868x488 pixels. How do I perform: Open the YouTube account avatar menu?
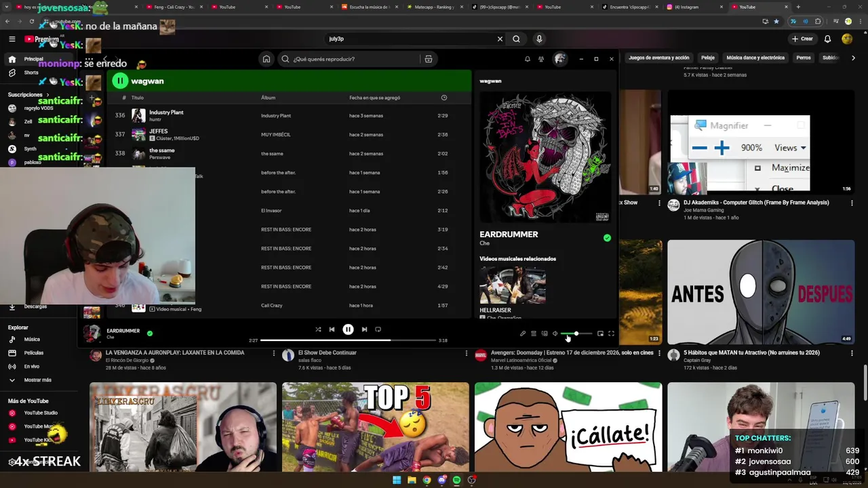click(x=847, y=39)
